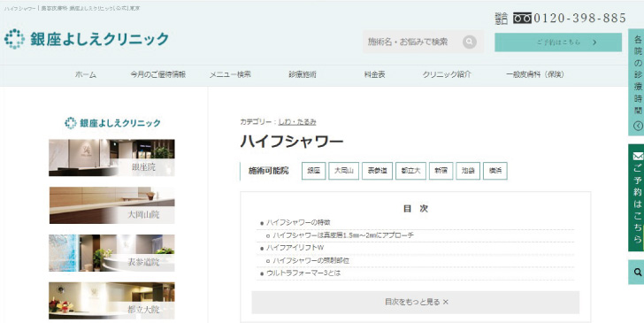Open ハイフシャワーの照射部位 contents link
Screen dimensions: 644x323
pos(310,260)
